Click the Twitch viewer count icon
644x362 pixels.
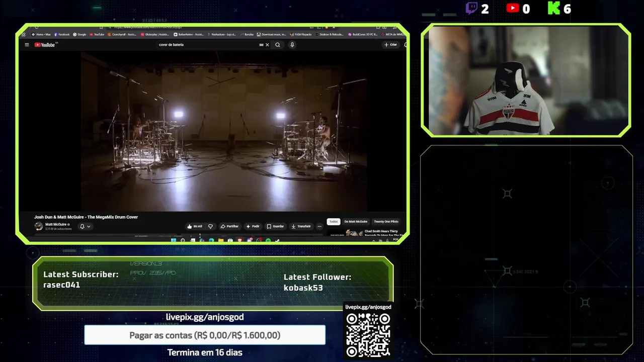tap(471, 9)
